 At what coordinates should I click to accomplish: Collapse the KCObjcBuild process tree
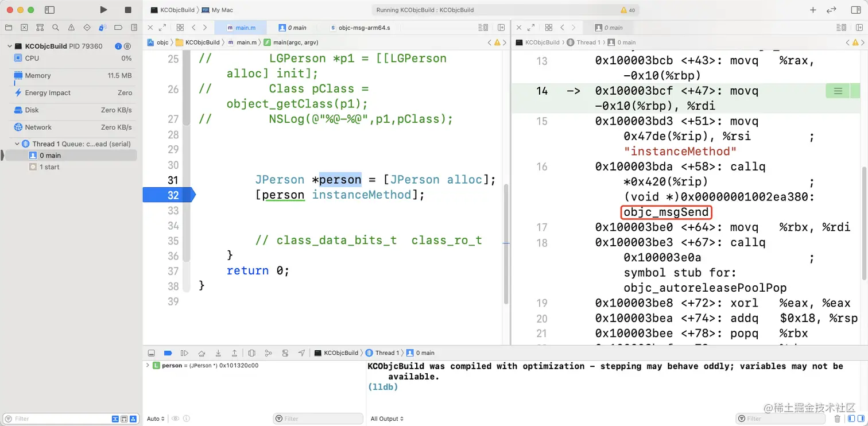click(x=9, y=46)
